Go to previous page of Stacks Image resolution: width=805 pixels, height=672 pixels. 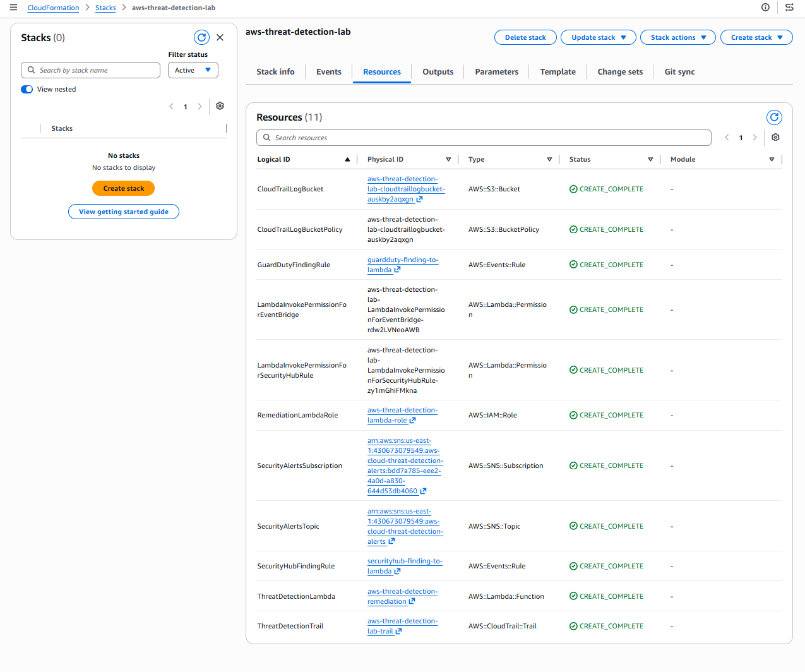(171, 107)
